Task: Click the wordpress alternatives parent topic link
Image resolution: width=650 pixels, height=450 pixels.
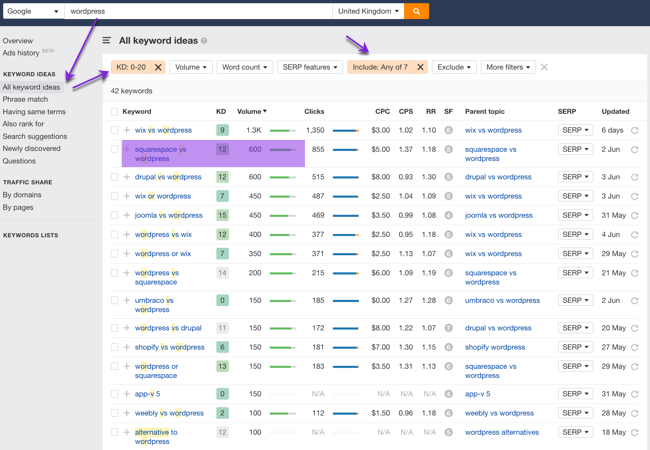Action: pyautogui.click(x=501, y=432)
